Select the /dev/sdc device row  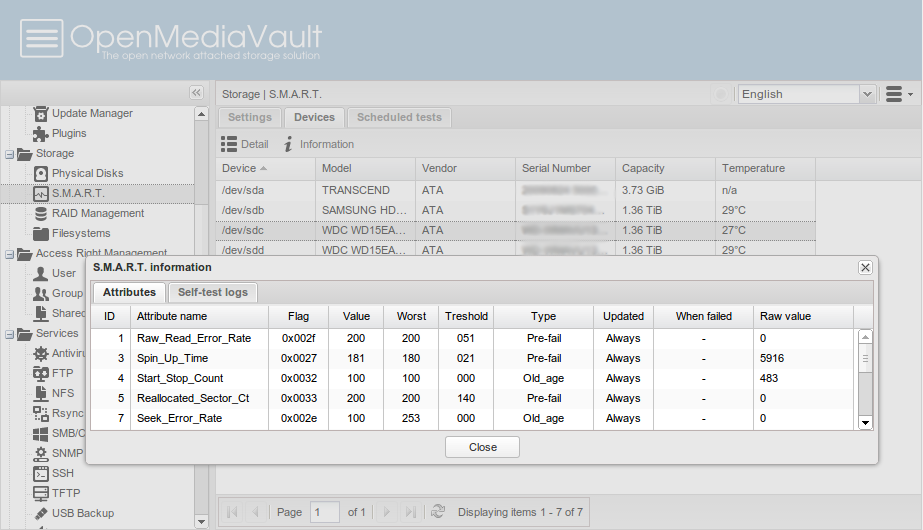(516, 230)
